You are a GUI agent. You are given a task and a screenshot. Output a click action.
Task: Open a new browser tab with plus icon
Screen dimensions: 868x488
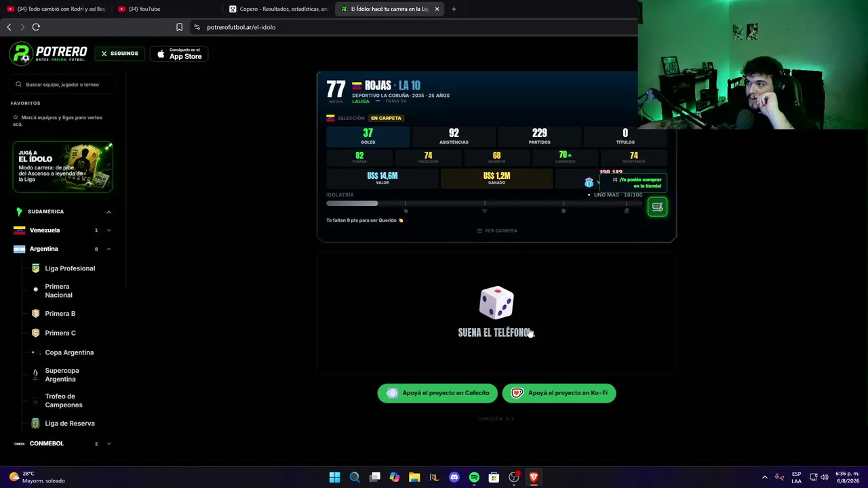coord(454,9)
